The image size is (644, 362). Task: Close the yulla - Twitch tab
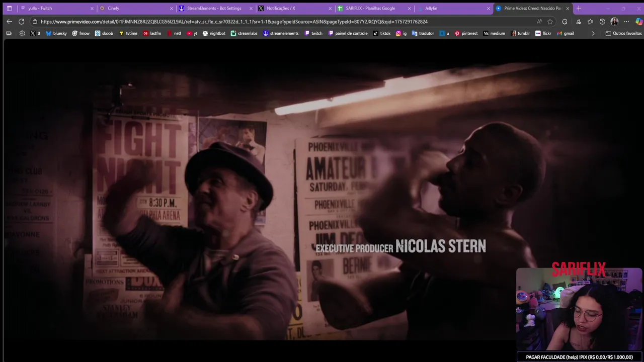pos(92,9)
